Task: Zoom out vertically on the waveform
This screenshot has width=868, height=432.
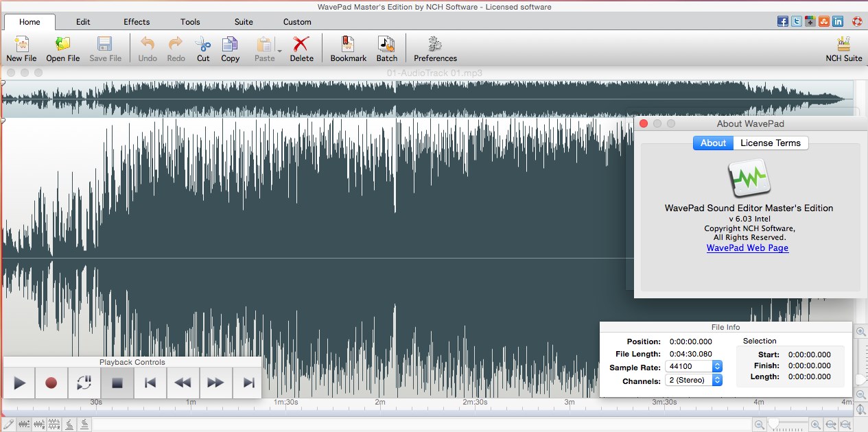Action: point(860,394)
